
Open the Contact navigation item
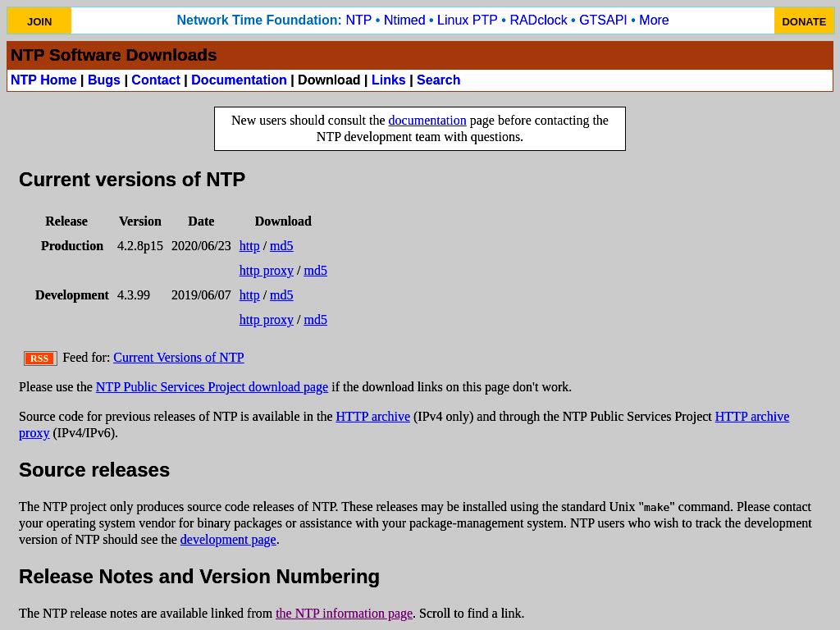coord(156,80)
